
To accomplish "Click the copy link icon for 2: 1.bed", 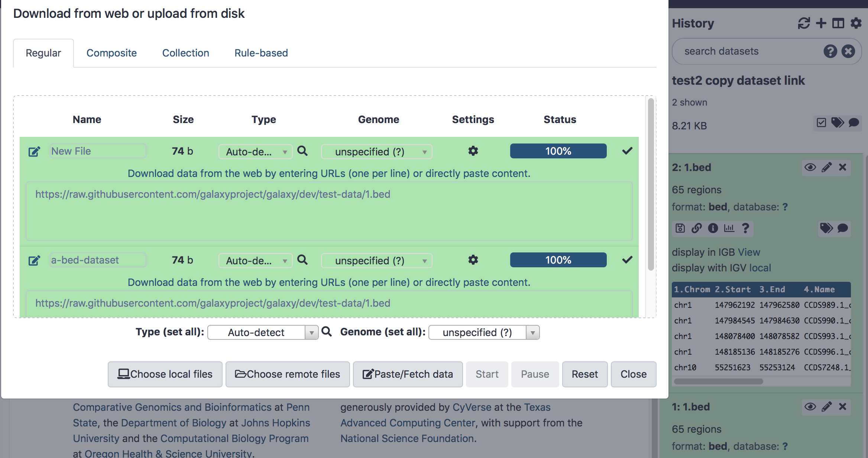I will tap(696, 228).
